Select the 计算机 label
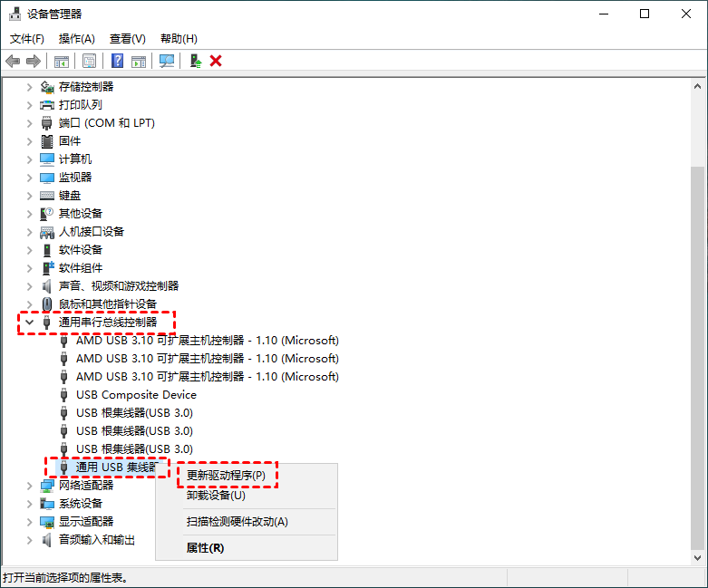708x588 pixels. coord(75,159)
